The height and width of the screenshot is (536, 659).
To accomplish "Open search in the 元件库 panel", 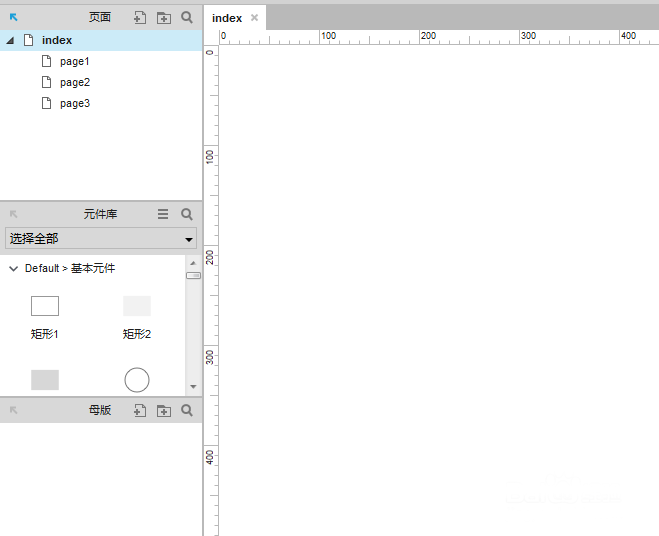I will (187, 214).
